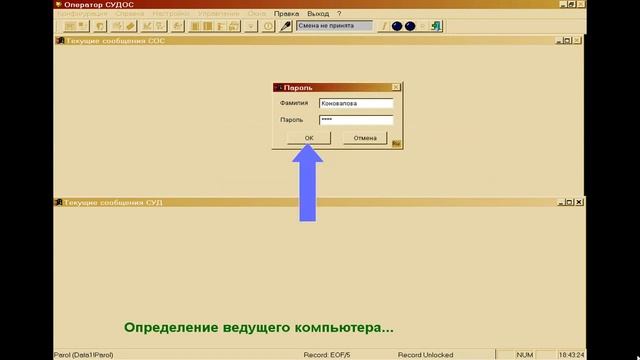
Task: Click the Оператор СУДОС title bar icon
Action: coord(59,4)
